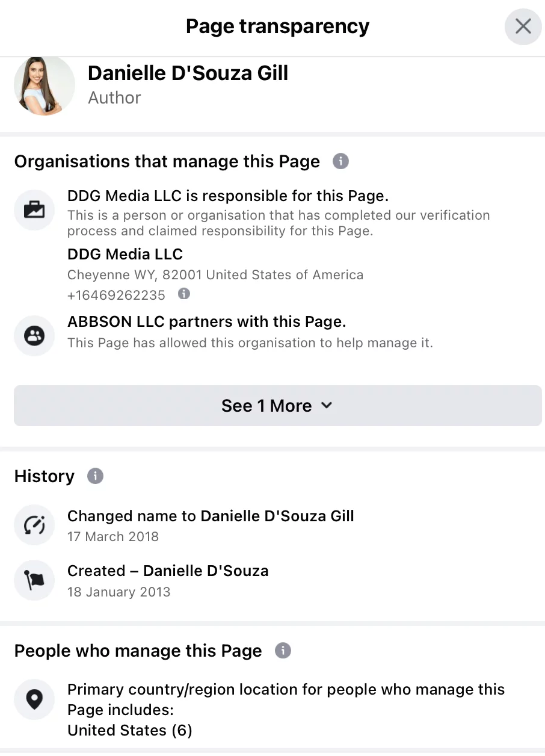
Task: Click the partner group icon for ABBSON LLC
Action: 34,336
